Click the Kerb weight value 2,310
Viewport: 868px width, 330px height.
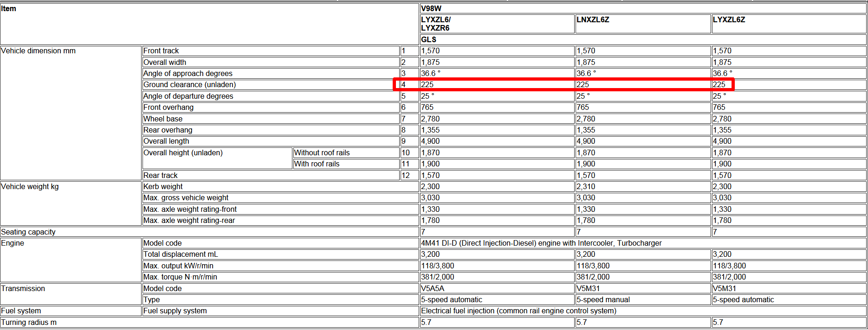click(x=586, y=187)
